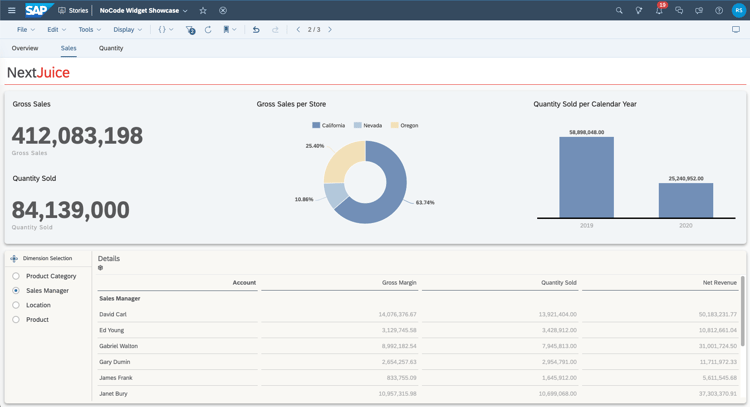The height and width of the screenshot is (407, 750).
Task: Select the James Frank table row
Action: coord(419,377)
